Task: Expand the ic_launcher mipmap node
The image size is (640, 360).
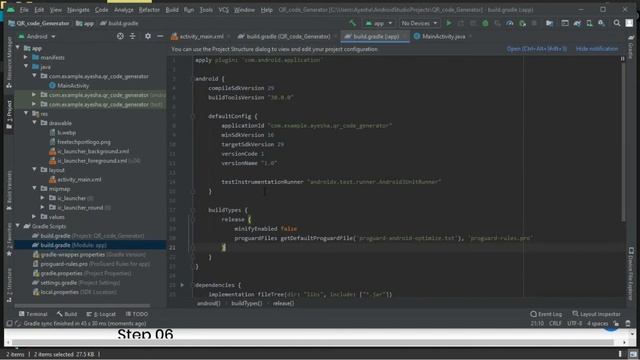Action: click(x=43, y=198)
